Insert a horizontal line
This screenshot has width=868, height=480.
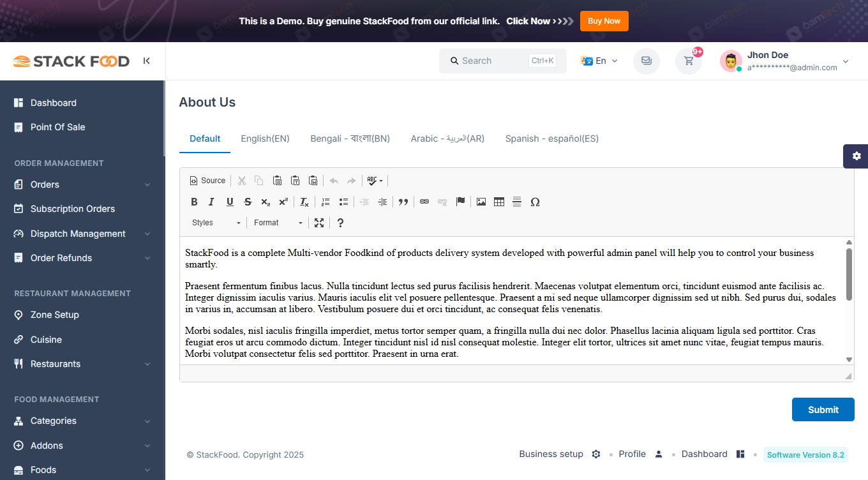click(517, 202)
